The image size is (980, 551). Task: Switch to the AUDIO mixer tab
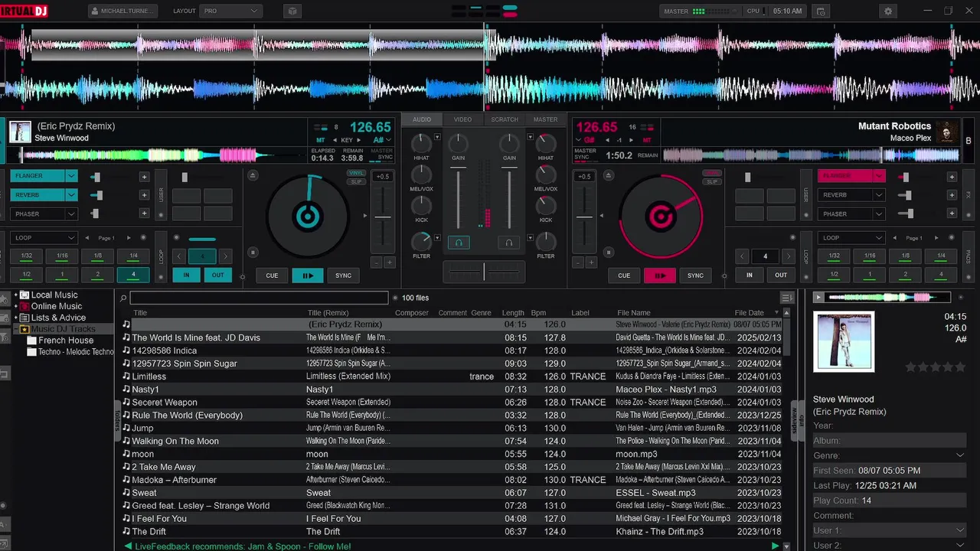click(422, 119)
